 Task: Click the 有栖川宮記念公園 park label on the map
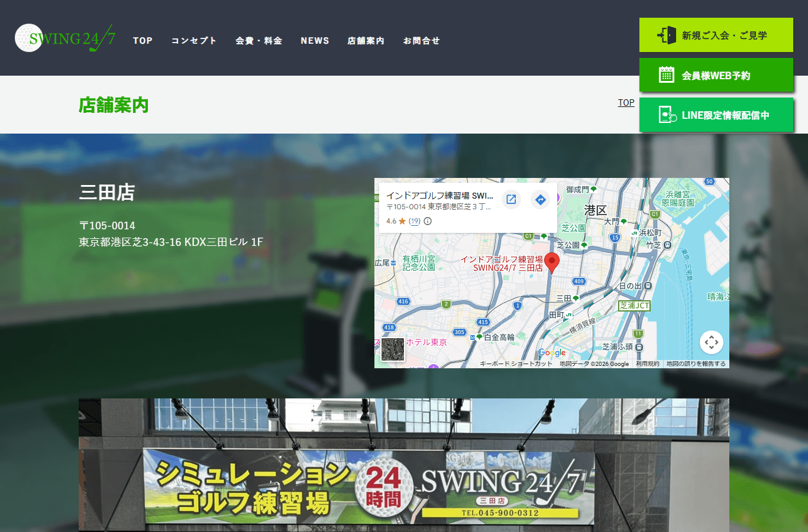(x=419, y=263)
